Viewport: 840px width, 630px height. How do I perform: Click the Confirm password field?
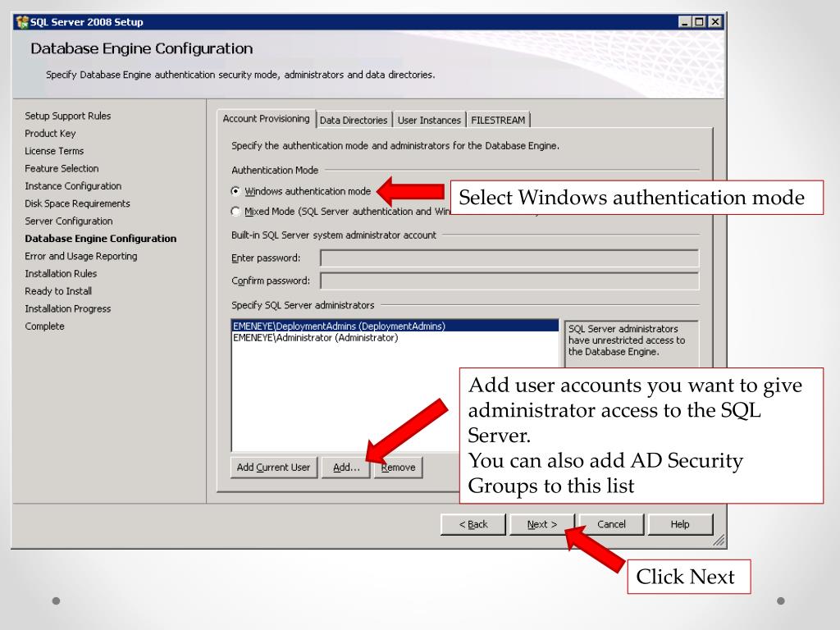[509, 281]
